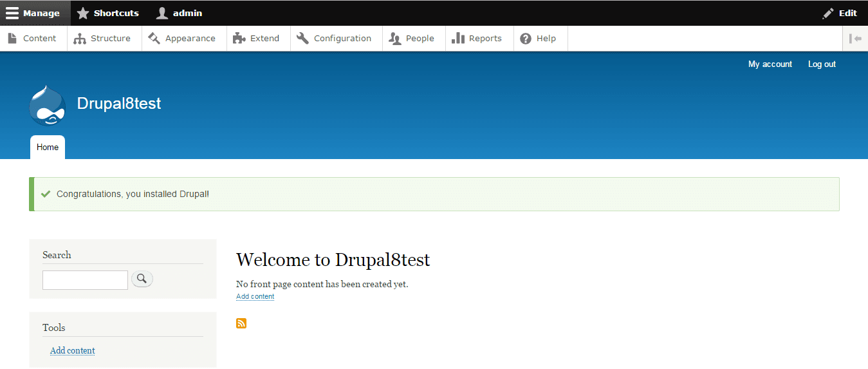Click the Search block heading
Image resolution: width=868 pixels, height=369 pixels.
[x=57, y=255]
